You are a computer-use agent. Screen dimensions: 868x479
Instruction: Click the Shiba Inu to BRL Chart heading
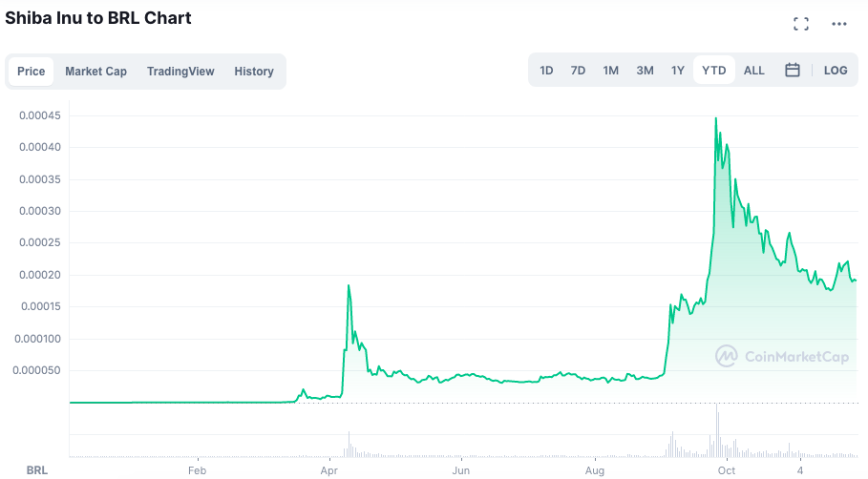coord(98,18)
